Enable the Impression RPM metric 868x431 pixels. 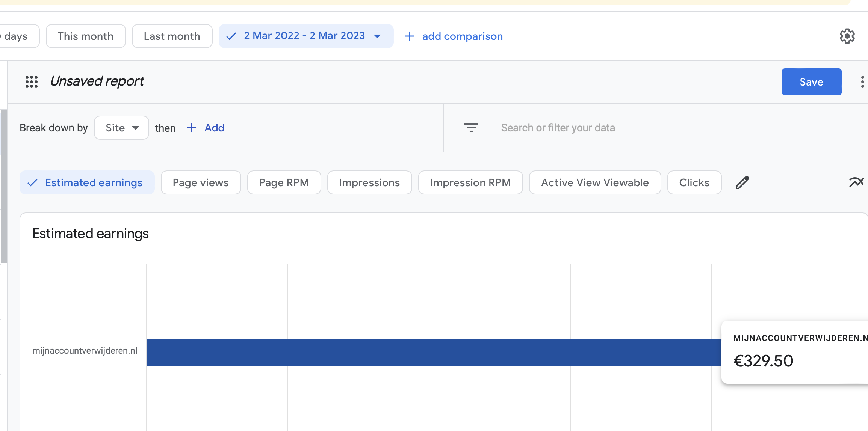[470, 182]
